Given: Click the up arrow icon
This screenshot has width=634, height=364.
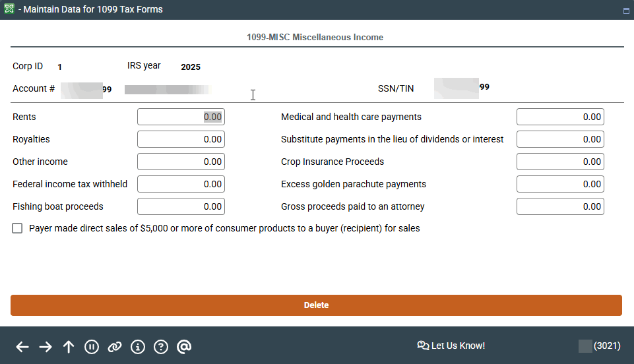Looking at the screenshot, I should (x=69, y=347).
